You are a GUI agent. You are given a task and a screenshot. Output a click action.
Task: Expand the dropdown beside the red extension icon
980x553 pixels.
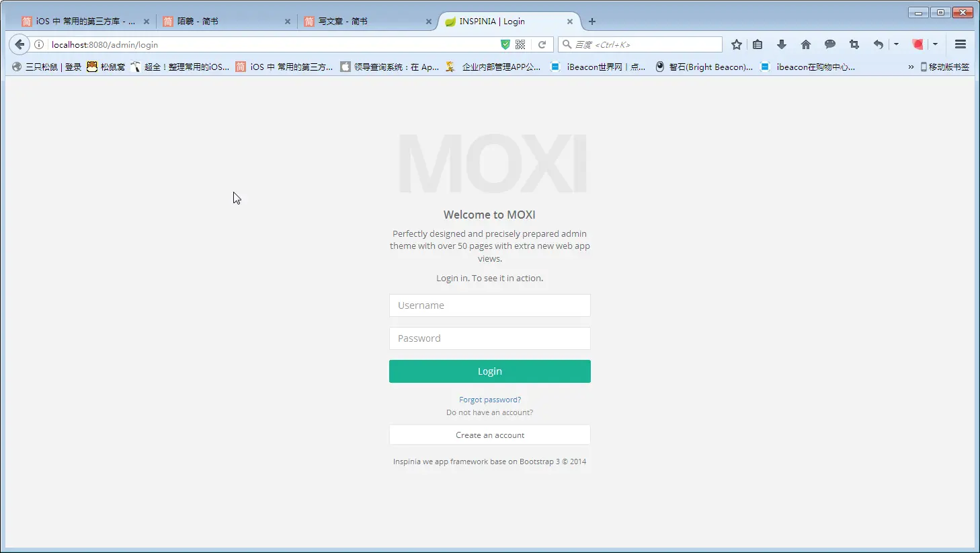pyautogui.click(x=935, y=44)
